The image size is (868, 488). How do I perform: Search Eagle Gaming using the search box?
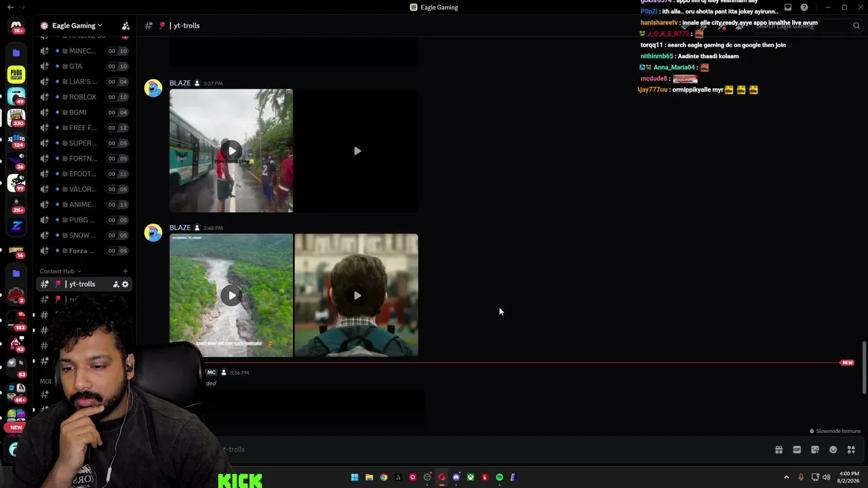point(807,26)
